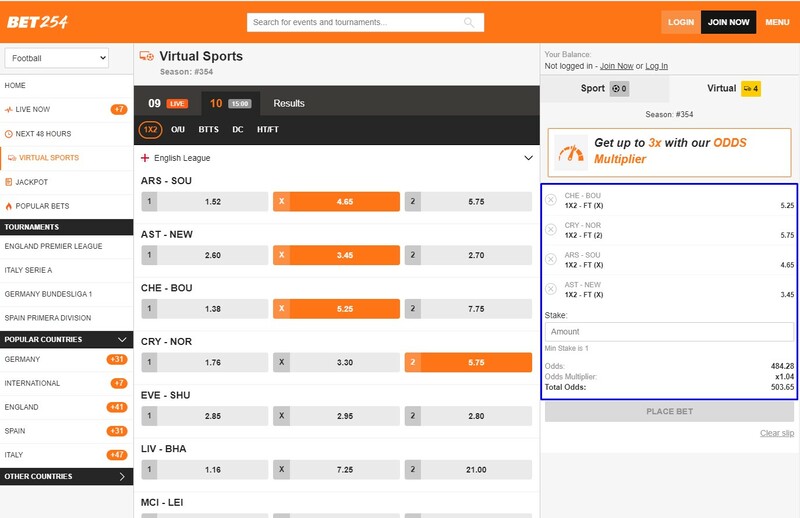Image resolution: width=800 pixels, height=518 pixels.
Task: Remove ARS - SOU selection from betslip
Action: pos(551,259)
